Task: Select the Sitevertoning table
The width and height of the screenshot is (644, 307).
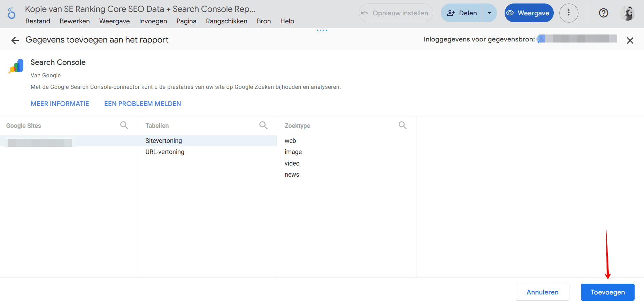Action: tap(207, 141)
